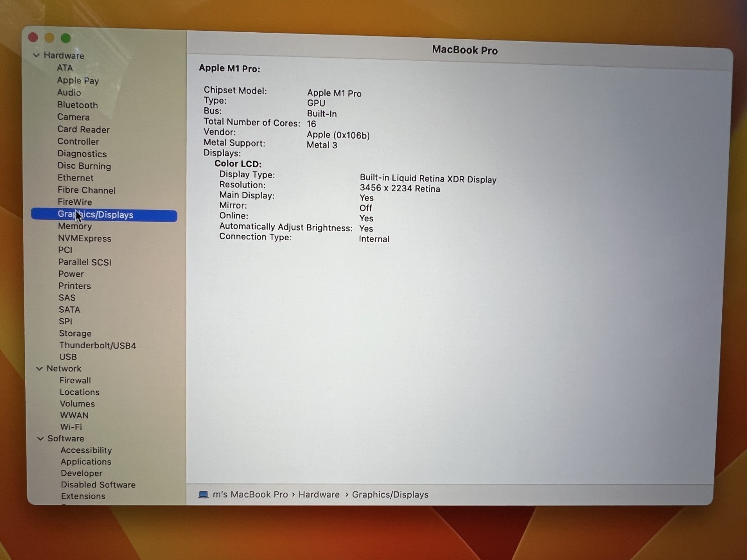Select Disabled Software entry
Image resolution: width=747 pixels, height=560 pixels.
pyautogui.click(x=98, y=485)
